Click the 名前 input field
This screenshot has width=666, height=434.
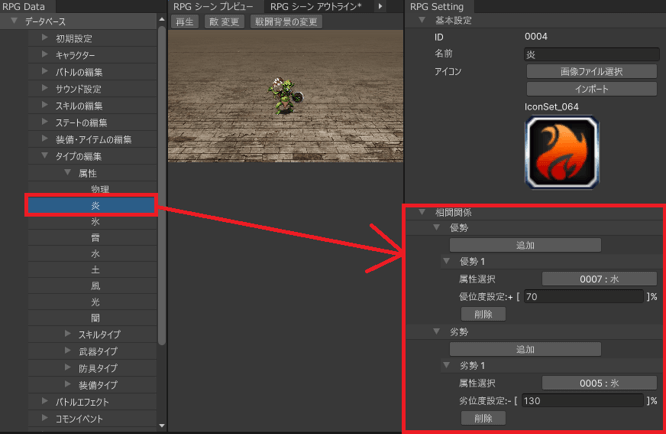tap(590, 54)
